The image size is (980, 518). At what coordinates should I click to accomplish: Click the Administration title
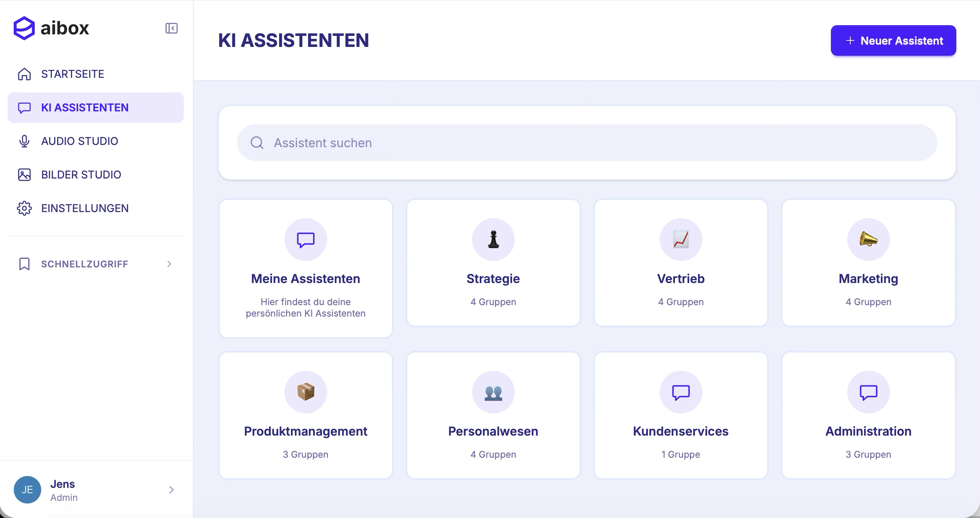coord(869,431)
